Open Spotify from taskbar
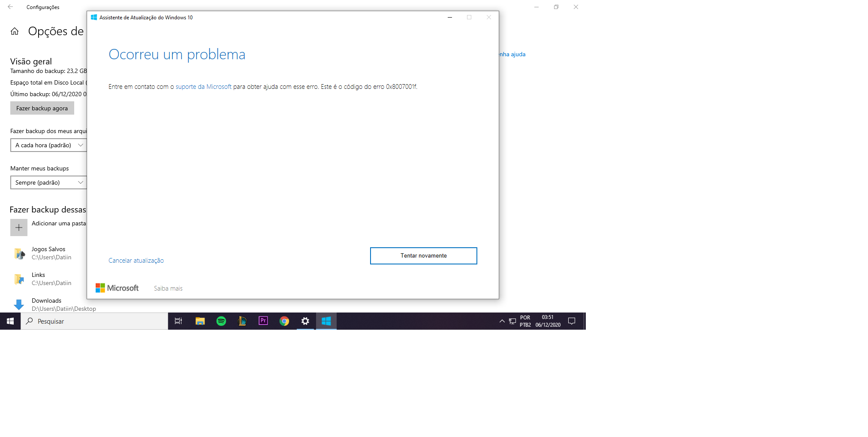The height and width of the screenshot is (437, 868). 221,321
